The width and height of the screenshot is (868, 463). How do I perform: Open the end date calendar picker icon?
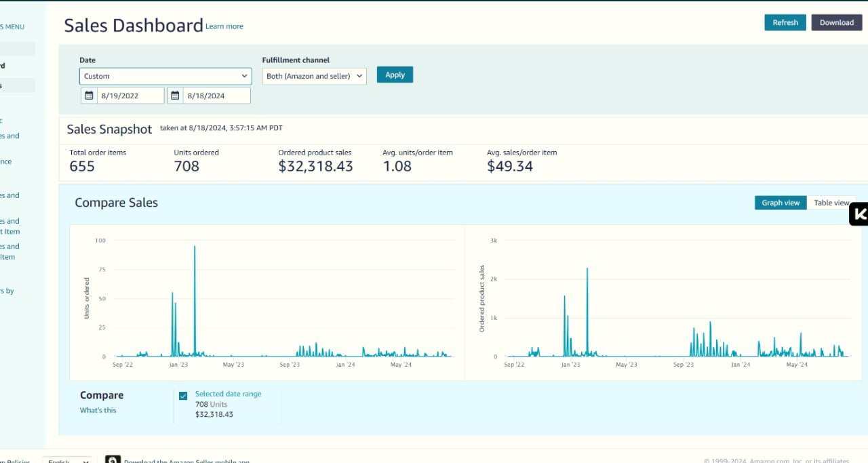(x=175, y=96)
